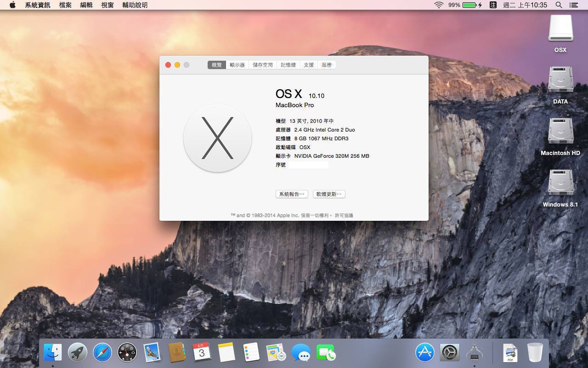Open System Information chip icon in Dock
The height and width of the screenshot is (368, 588).
click(475, 353)
